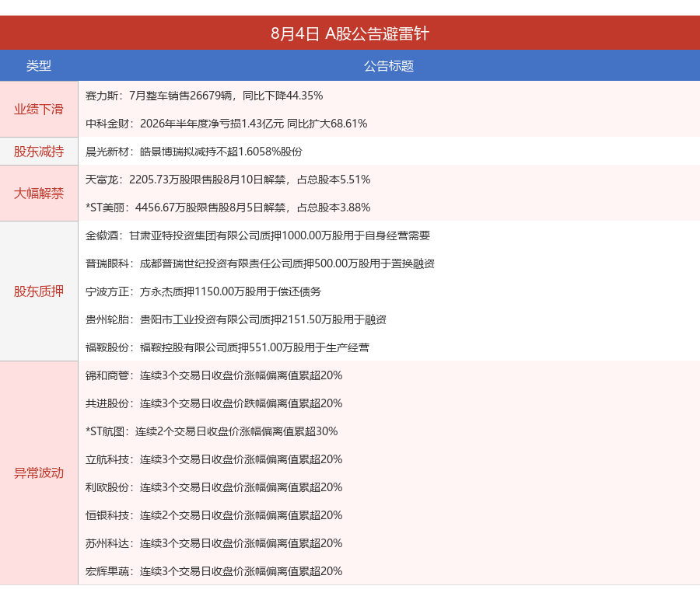Click the *ST航图 涨幅偏离 announcement
Image resolution: width=700 pixels, height=600 pixels.
[x=212, y=431]
